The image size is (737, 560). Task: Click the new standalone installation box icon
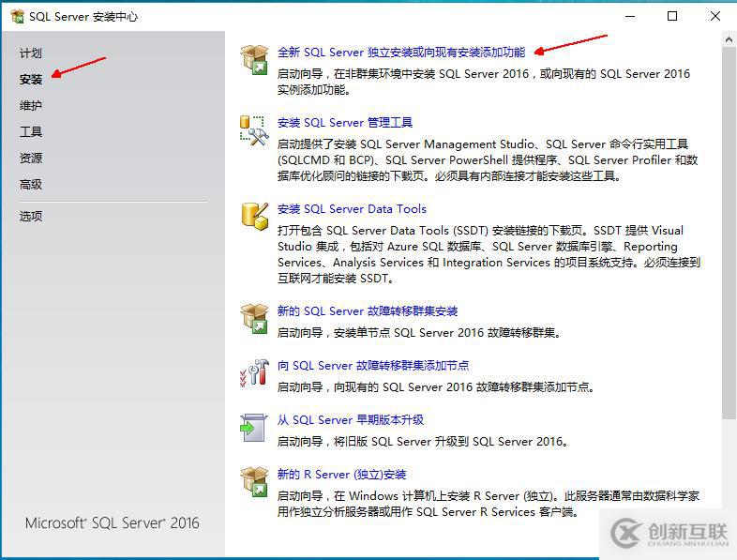(x=254, y=60)
